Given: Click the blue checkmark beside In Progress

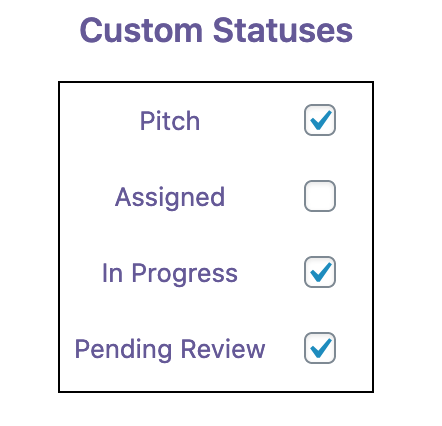Looking at the screenshot, I should [x=321, y=272].
